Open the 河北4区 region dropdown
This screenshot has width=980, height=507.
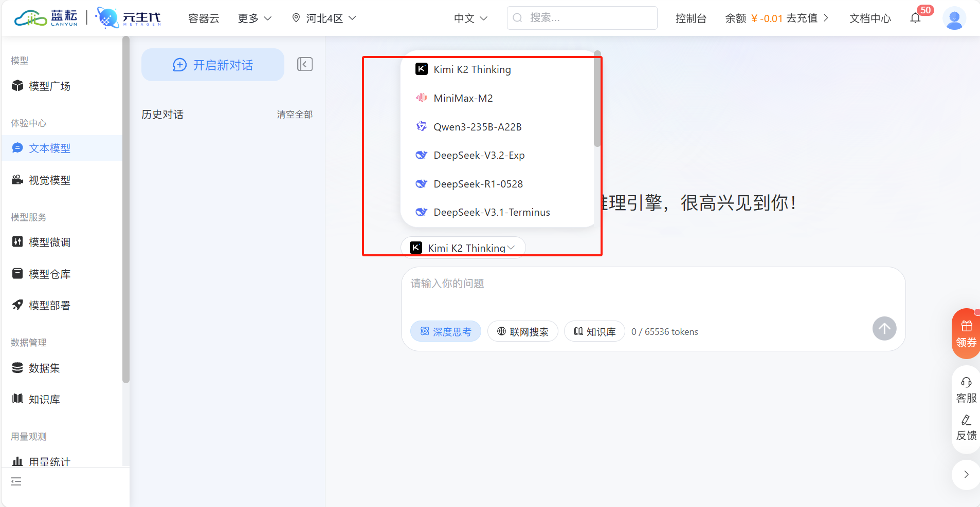(x=324, y=18)
